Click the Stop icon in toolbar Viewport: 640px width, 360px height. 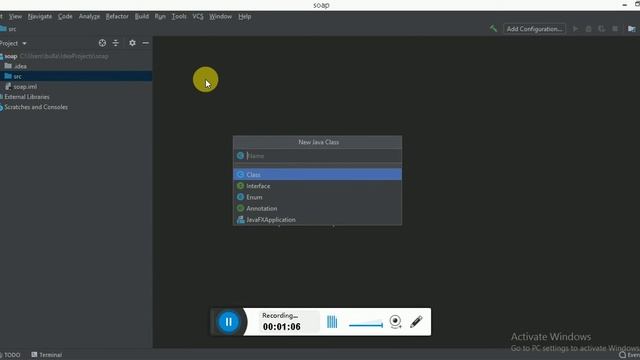615,29
